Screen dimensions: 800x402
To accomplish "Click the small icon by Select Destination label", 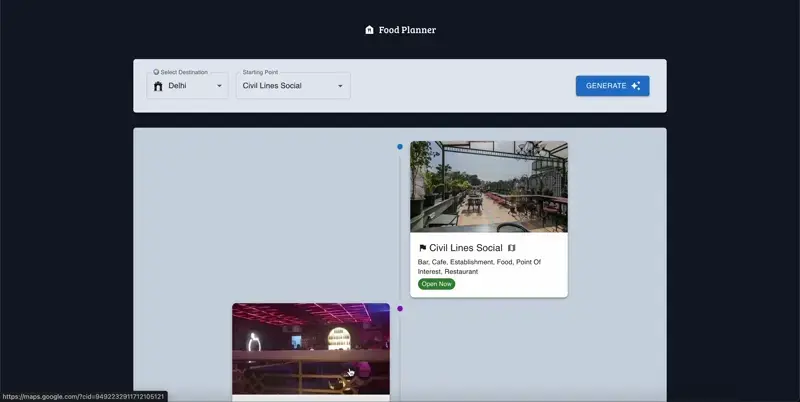I will (x=156, y=72).
